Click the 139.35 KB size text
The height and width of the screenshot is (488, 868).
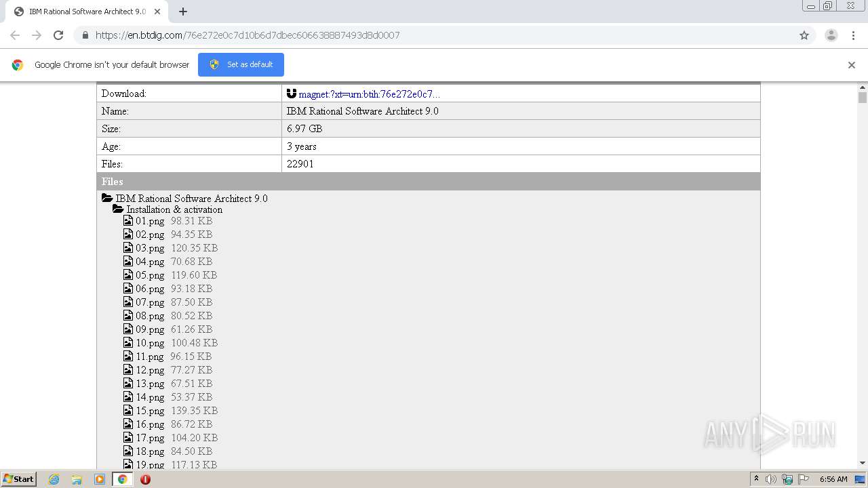pyautogui.click(x=194, y=411)
